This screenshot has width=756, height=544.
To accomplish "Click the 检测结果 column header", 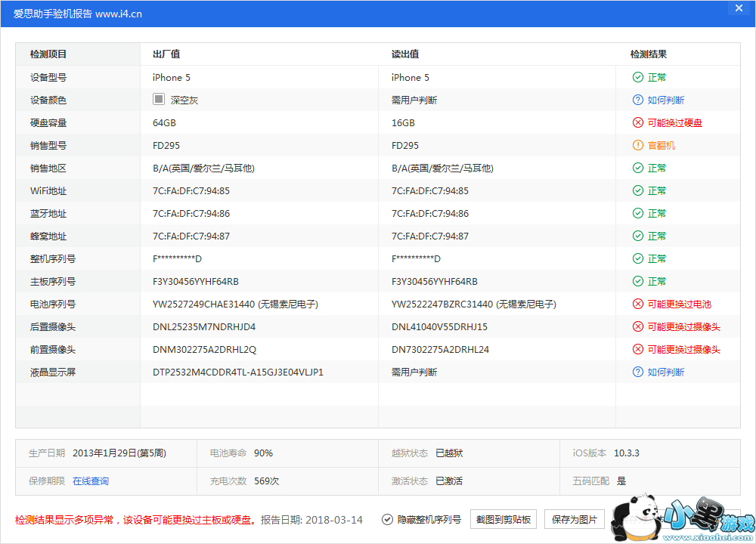I will 649,54.
